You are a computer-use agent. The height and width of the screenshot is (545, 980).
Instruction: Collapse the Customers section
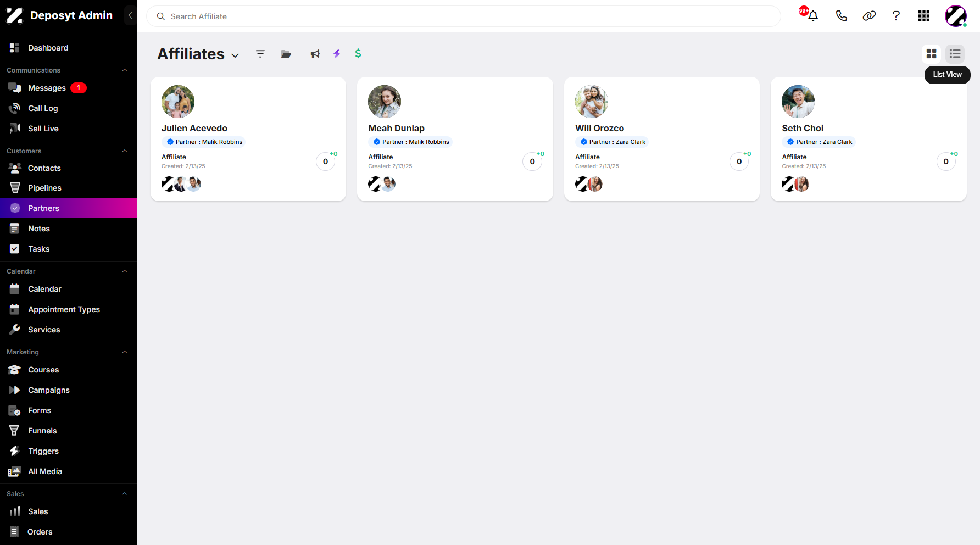click(x=125, y=151)
